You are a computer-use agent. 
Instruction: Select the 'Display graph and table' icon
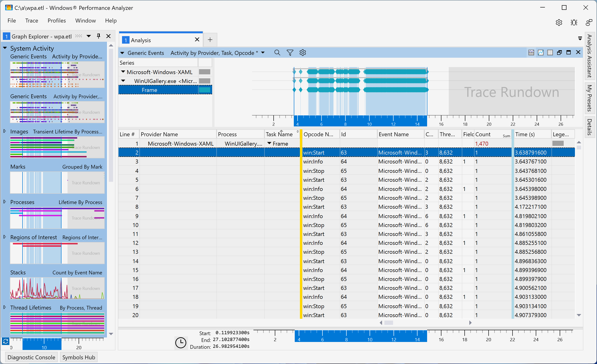click(531, 52)
